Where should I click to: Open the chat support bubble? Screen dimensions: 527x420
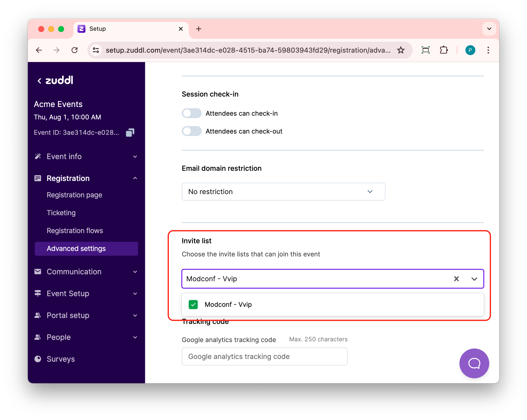474,363
